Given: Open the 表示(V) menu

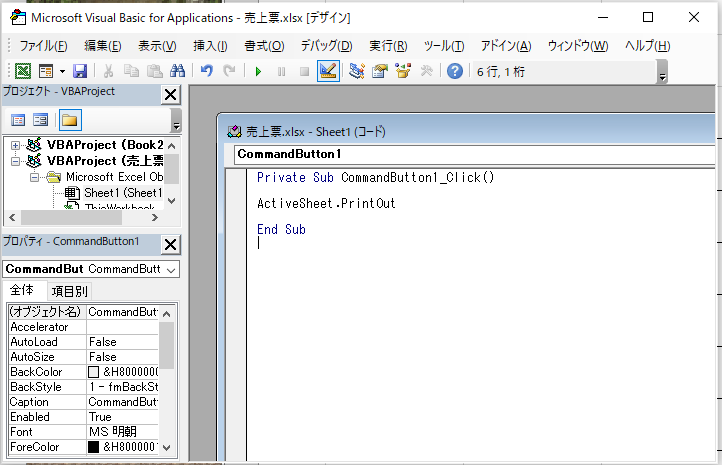Looking at the screenshot, I should coord(157,46).
